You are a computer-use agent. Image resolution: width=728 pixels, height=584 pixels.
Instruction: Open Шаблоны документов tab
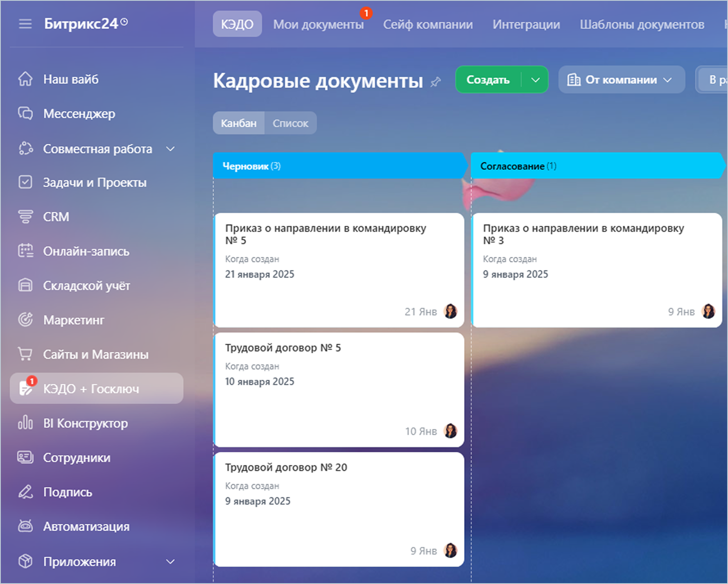point(642,24)
